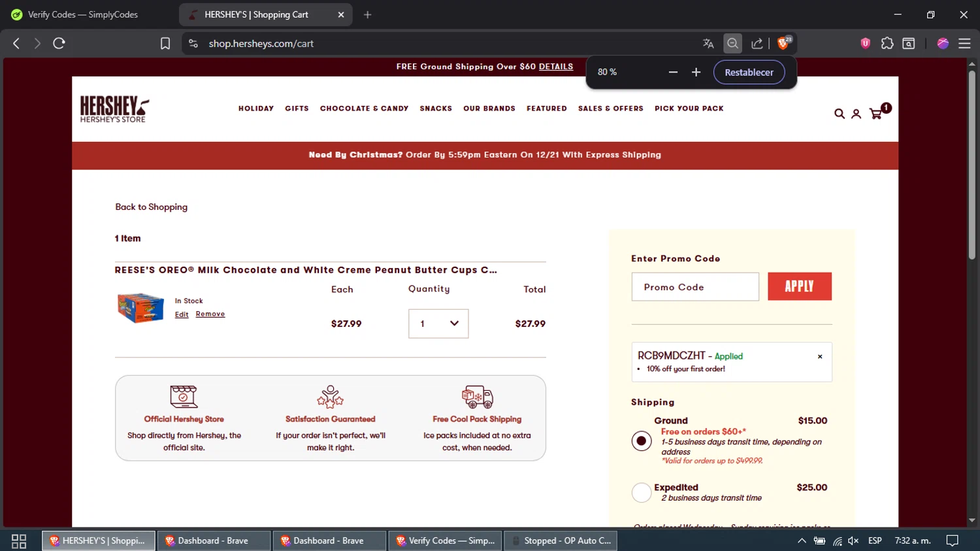Open the FEATURED menu
Viewport: 980px width, 551px height.
pyautogui.click(x=547, y=109)
